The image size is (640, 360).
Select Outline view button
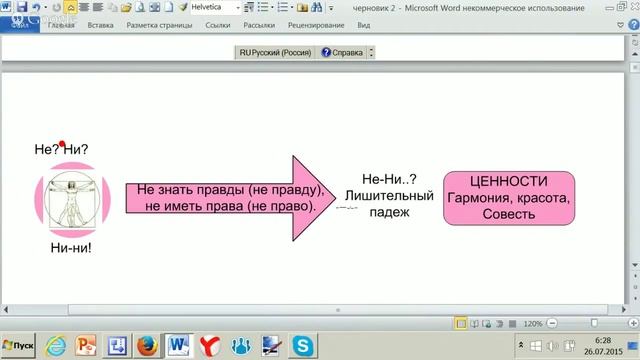pyautogui.click(x=500, y=324)
